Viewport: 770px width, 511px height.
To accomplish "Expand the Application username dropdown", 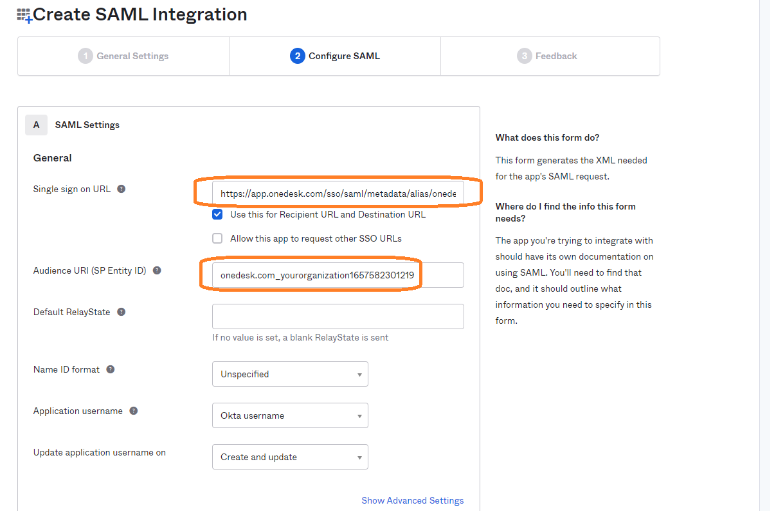I will [x=290, y=416].
